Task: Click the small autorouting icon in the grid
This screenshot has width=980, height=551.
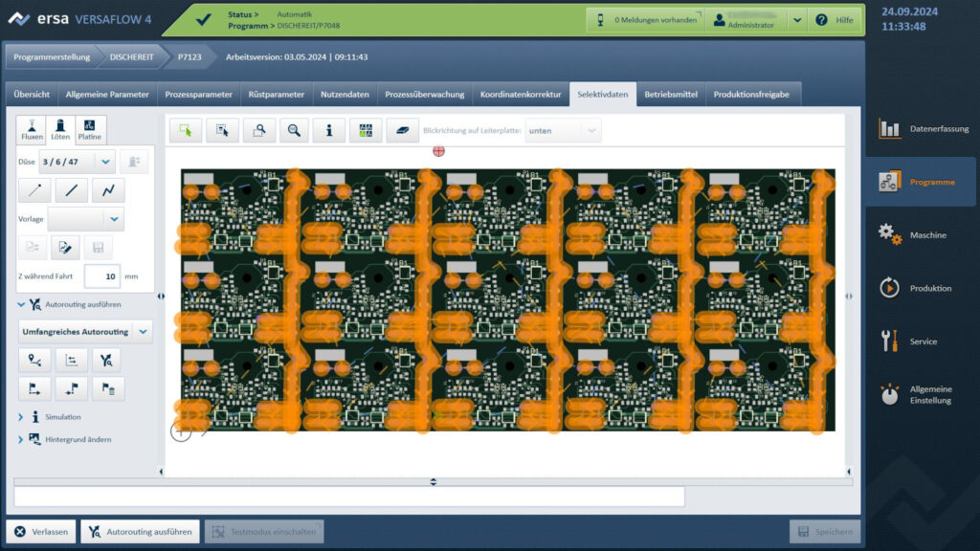Action: [x=106, y=360]
